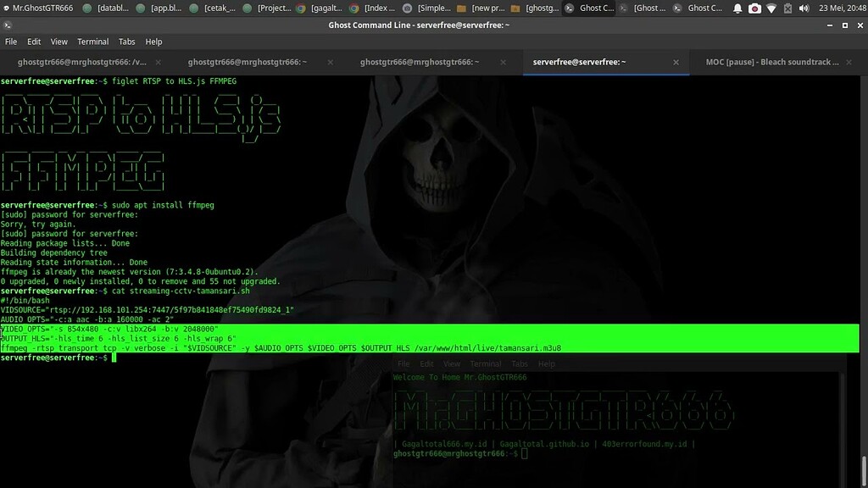This screenshot has height=488, width=868.
Task: Check the battery status tray icon
Action: pyautogui.click(x=788, y=8)
